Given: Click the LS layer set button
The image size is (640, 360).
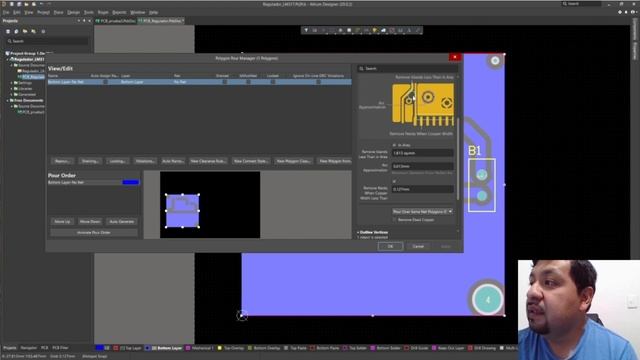Looking at the screenshot, I should 107,348.
